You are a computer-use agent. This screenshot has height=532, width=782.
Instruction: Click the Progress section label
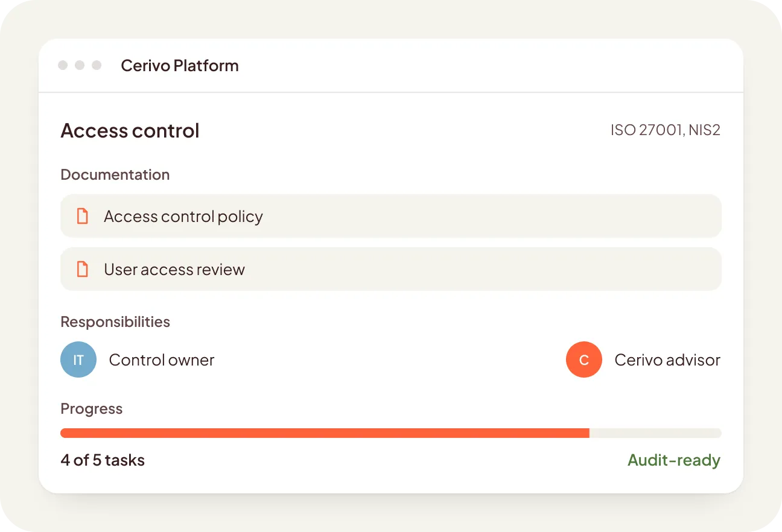(92, 409)
